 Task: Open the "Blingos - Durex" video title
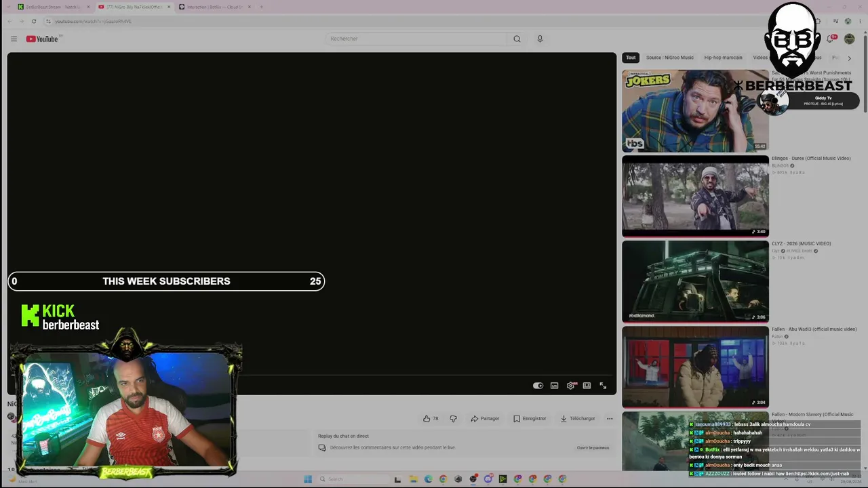(x=811, y=159)
